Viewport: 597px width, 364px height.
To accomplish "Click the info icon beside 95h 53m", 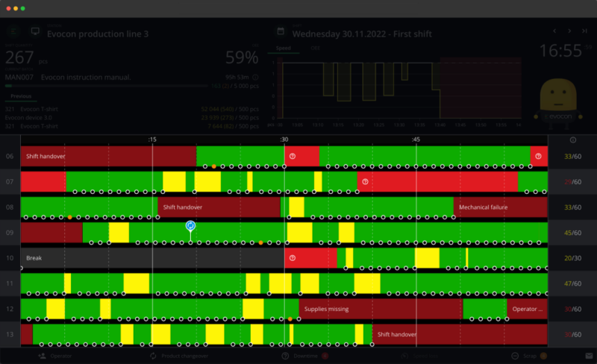I will point(255,78).
